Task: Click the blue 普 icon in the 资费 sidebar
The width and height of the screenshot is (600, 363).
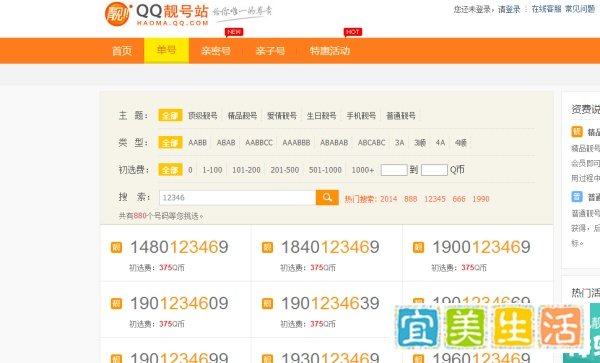Action: [577, 197]
